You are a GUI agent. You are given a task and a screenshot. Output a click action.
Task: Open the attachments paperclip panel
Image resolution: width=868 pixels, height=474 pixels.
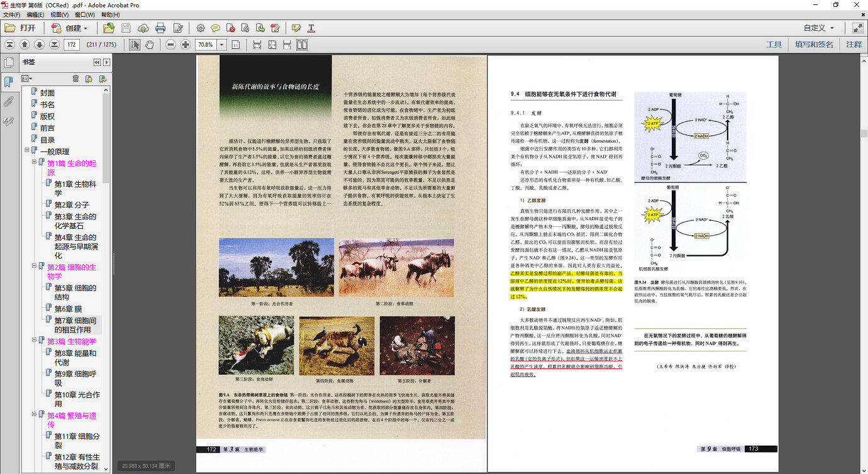click(9, 102)
